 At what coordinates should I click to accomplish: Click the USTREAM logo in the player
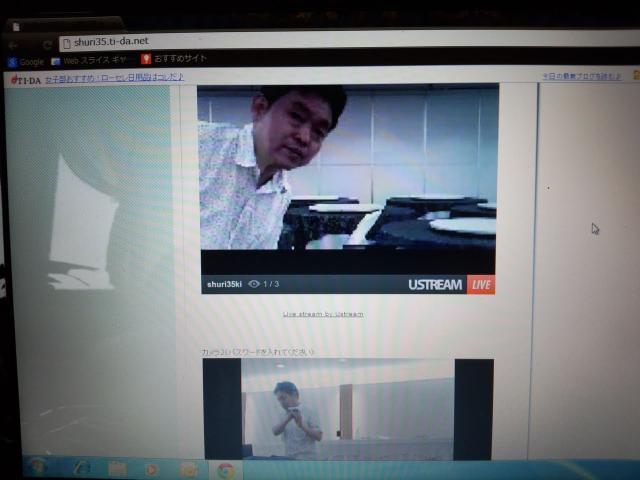point(435,284)
